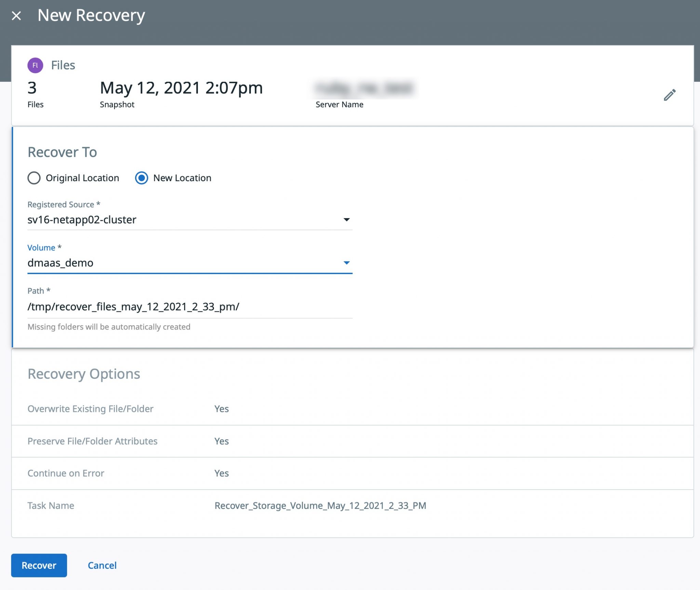Click the New Location radio button icon

(142, 177)
